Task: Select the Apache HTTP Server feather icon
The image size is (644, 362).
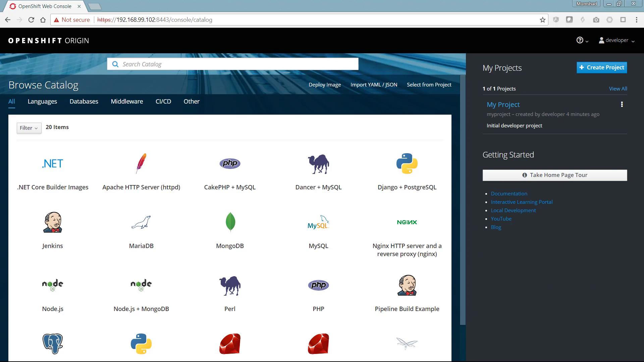Action: [141, 163]
